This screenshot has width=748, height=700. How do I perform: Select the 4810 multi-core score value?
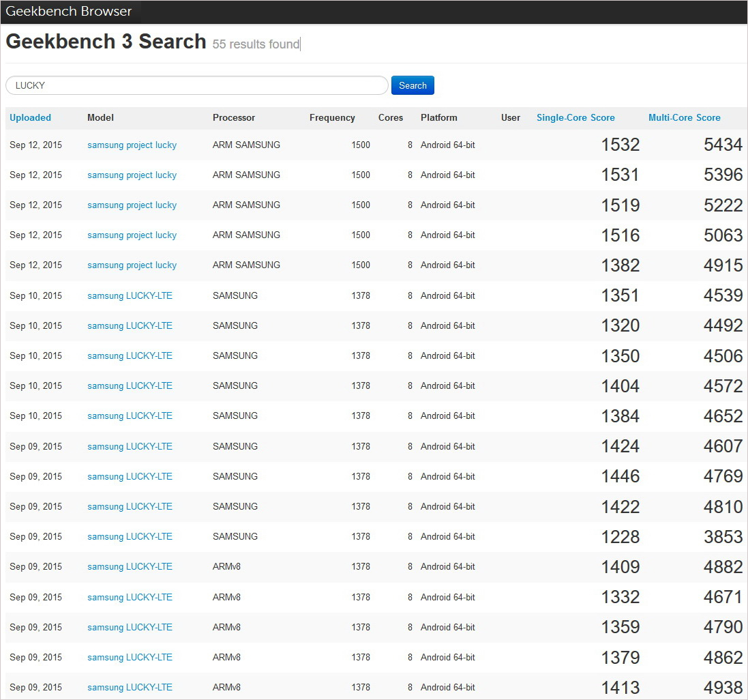point(723,507)
